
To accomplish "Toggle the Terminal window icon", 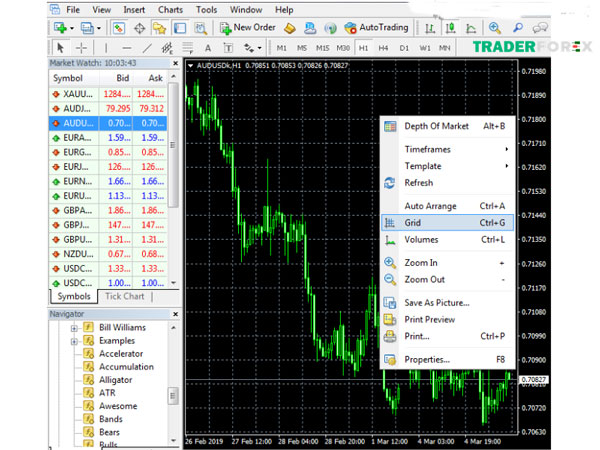I will (x=180, y=28).
